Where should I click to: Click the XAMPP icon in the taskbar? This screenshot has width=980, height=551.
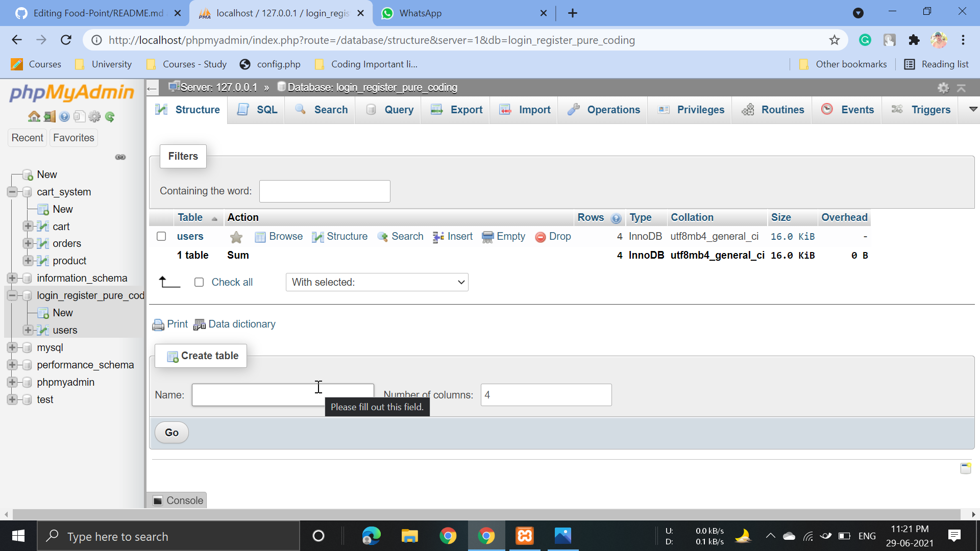click(x=524, y=536)
